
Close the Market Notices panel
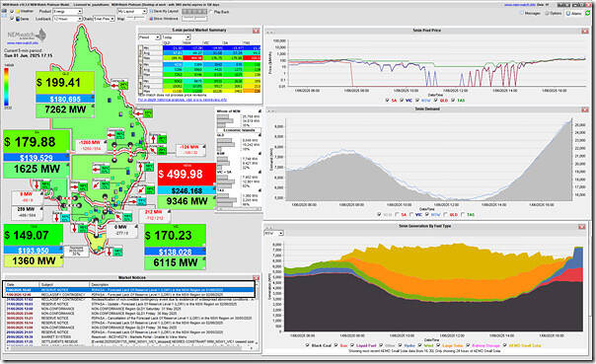click(x=256, y=278)
